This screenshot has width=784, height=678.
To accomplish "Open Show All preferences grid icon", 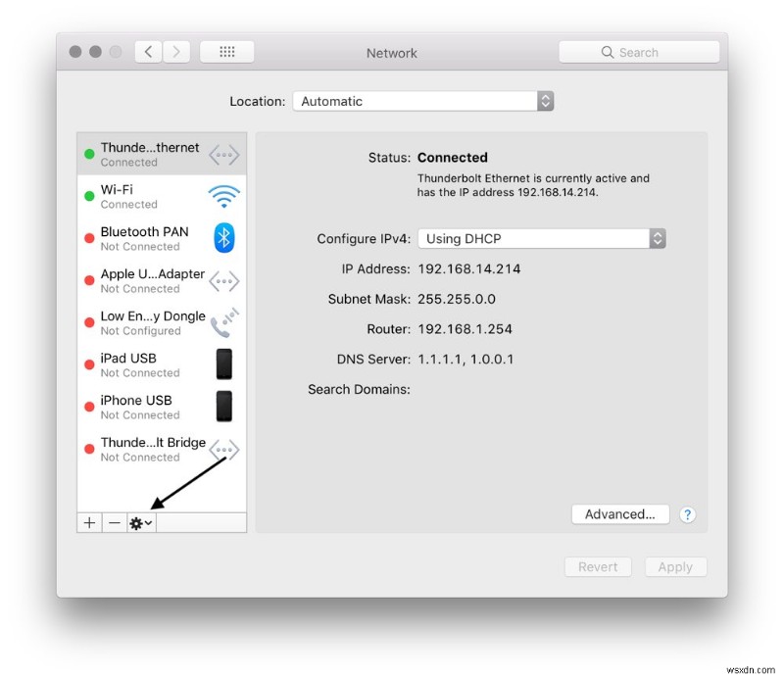I will tap(226, 51).
